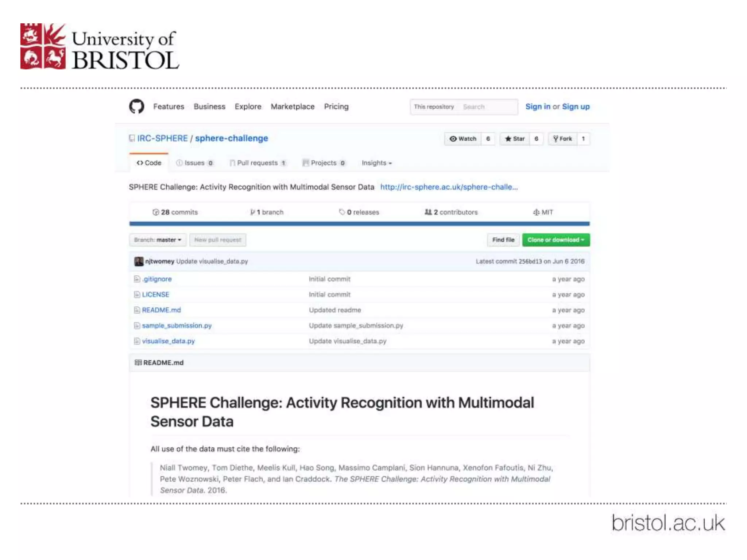Click 'Update sample_submission.py' commit message
Screen dimensions: 747x560
coord(356,326)
